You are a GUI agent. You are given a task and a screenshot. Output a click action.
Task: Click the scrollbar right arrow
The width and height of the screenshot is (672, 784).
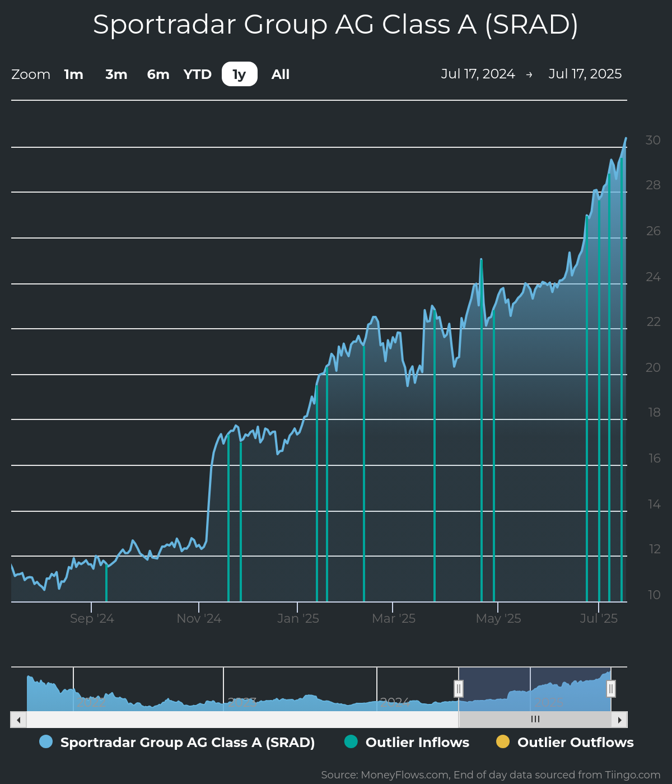tap(619, 720)
